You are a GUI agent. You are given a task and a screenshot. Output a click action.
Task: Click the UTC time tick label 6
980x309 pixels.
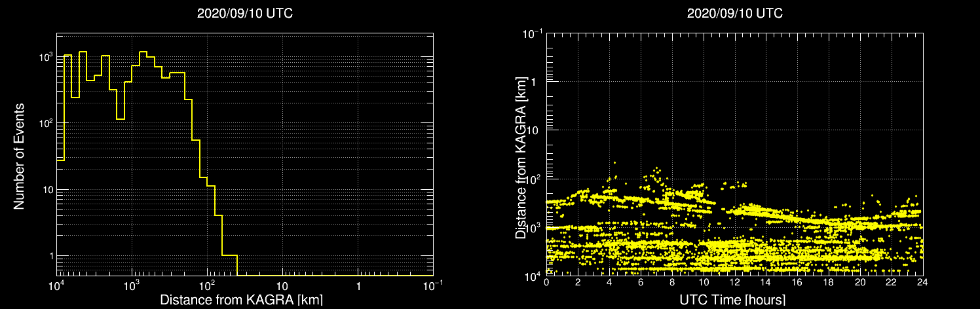[x=641, y=282]
